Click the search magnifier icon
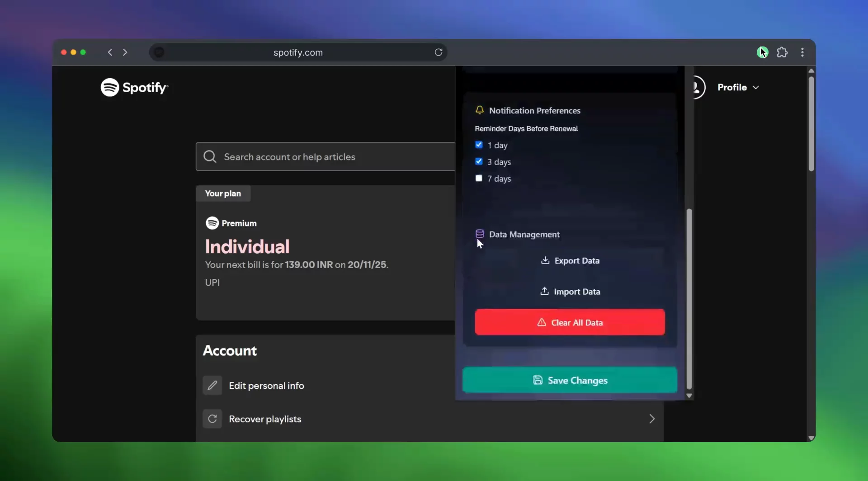This screenshot has height=481, width=868. coord(210,156)
